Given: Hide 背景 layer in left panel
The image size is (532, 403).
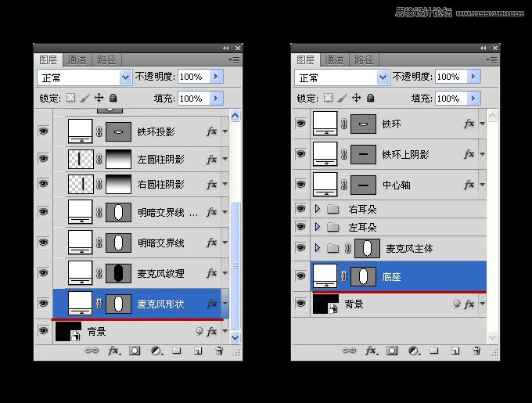Looking at the screenshot, I should pyautogui.click(x=43, y=331).
